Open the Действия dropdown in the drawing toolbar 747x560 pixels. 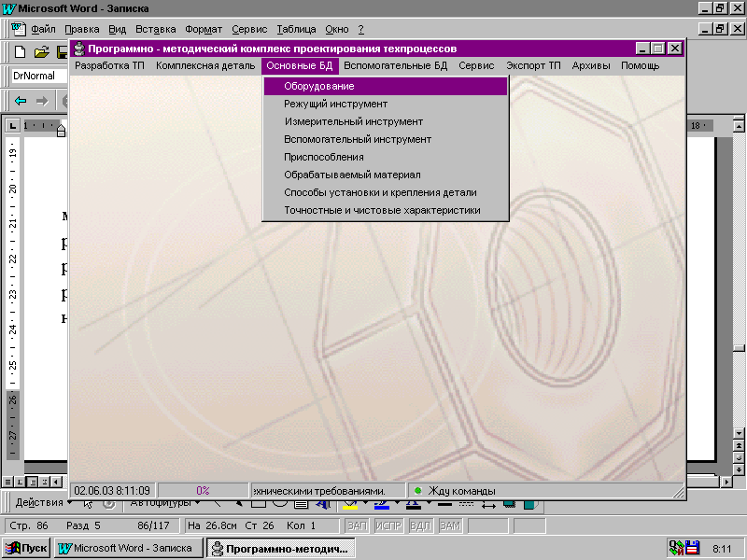click(43, 502)
